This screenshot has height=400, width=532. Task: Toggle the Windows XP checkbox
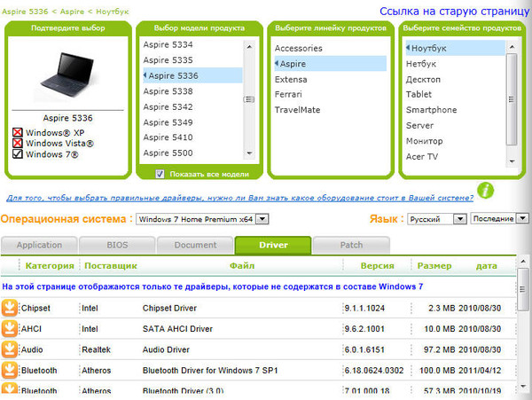click(18, 132)
